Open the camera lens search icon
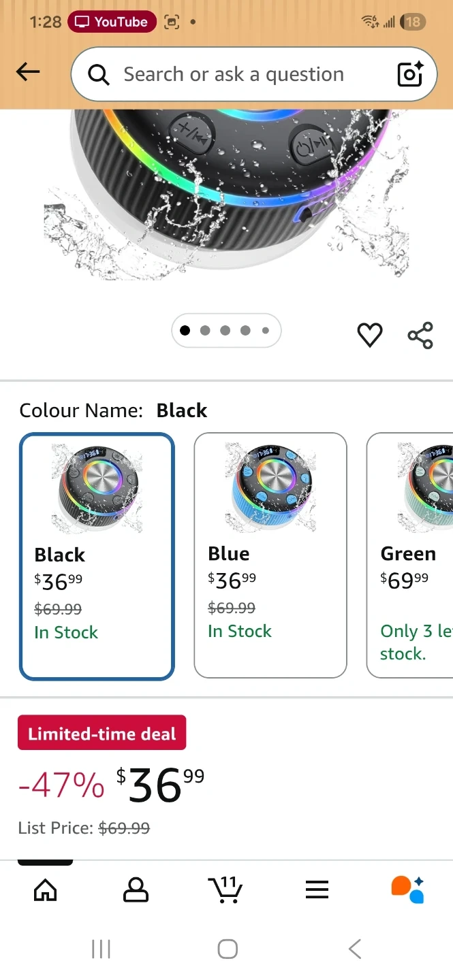 [410, 74]
